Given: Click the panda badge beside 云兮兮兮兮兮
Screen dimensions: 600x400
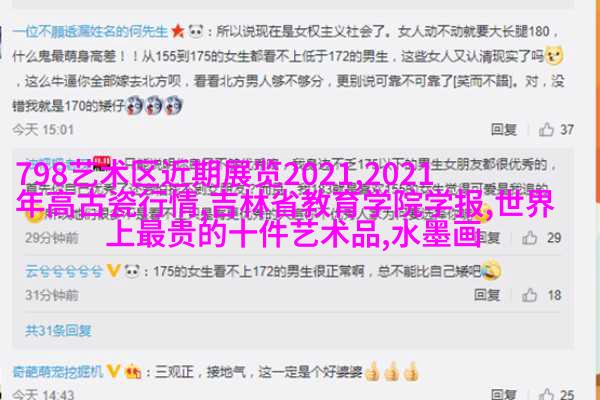Looking at the screenshot, I should 132,271.
